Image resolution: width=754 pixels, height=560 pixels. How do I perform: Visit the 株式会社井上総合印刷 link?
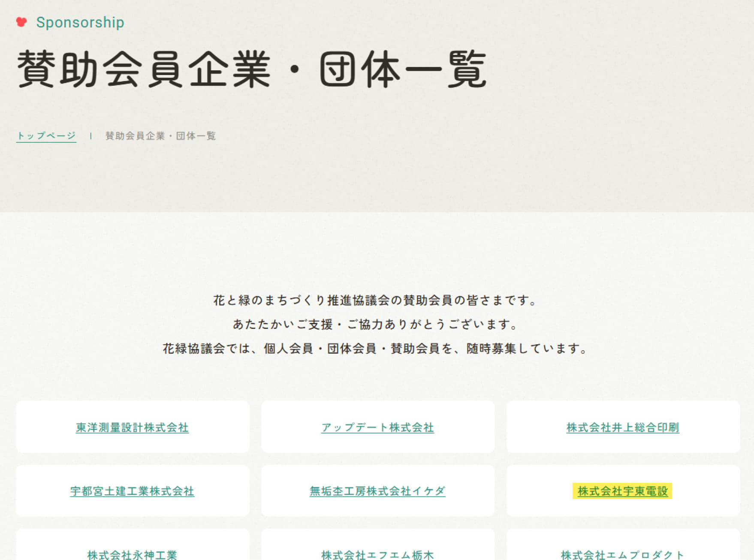coord(622,428)
